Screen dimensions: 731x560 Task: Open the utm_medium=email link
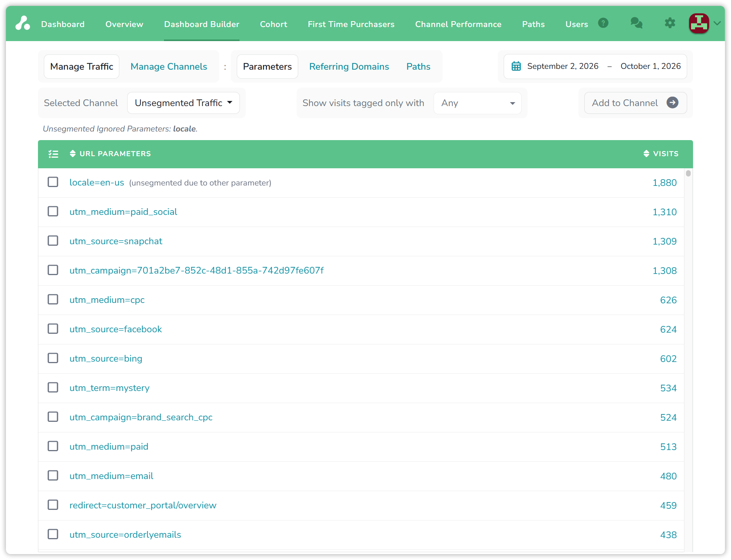pyautogui.click(x=111, y=476)
